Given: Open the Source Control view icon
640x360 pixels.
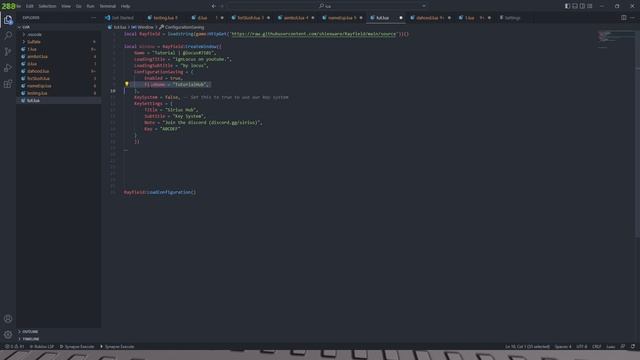Looking at the screenshot, I should tap(8, 51).
